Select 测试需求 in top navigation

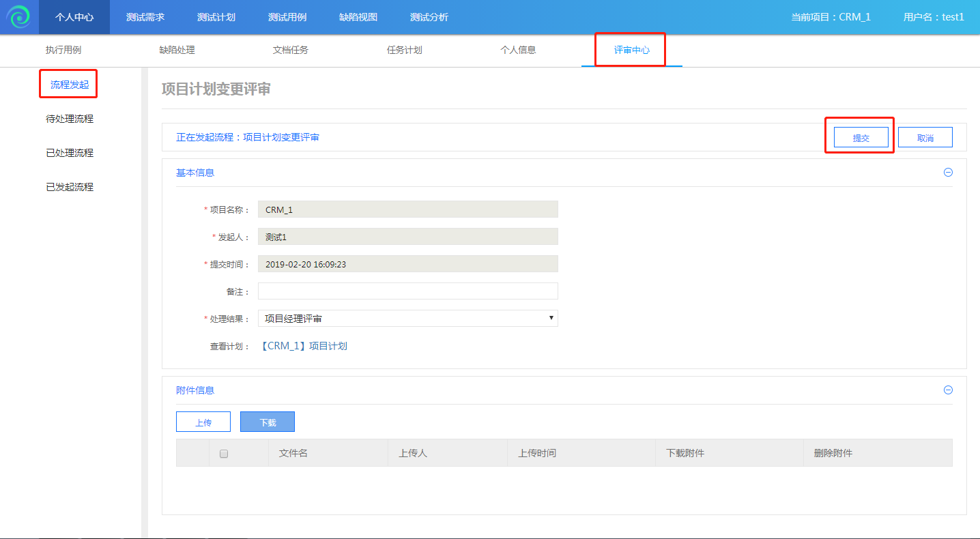point(145,17)
